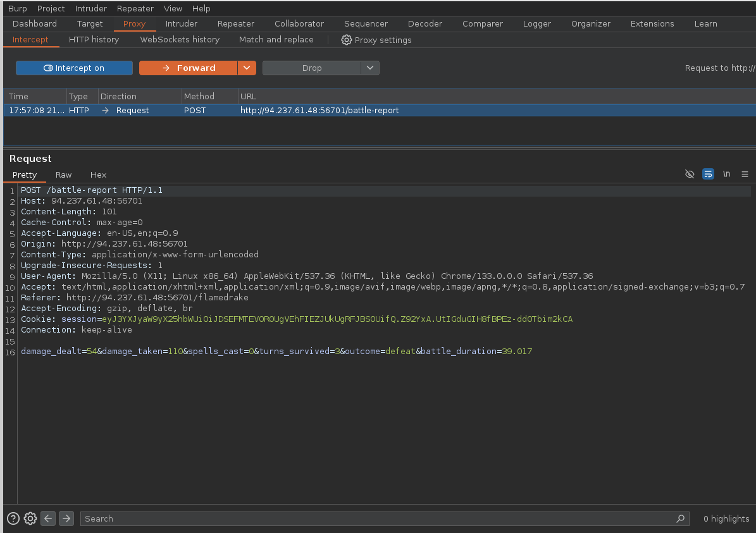Open the Burp menu
Screen dimensions: 756x533
[x=17, y=8]
